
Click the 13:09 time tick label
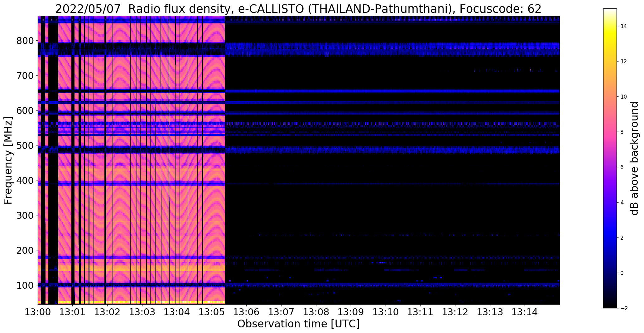click(x=351, y=312)
